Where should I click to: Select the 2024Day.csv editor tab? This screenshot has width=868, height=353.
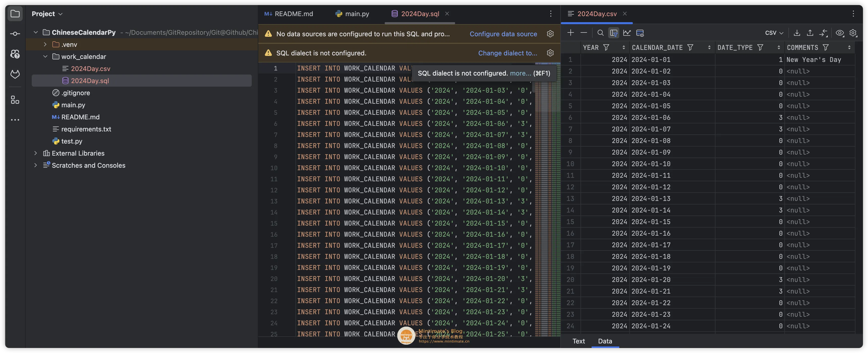click(597, 14)
